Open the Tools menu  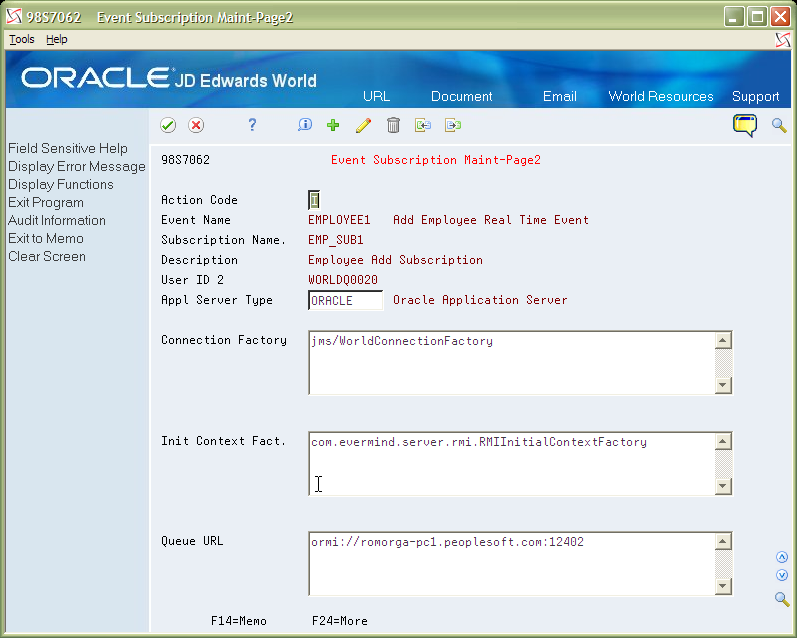click(x=22, y=39)
